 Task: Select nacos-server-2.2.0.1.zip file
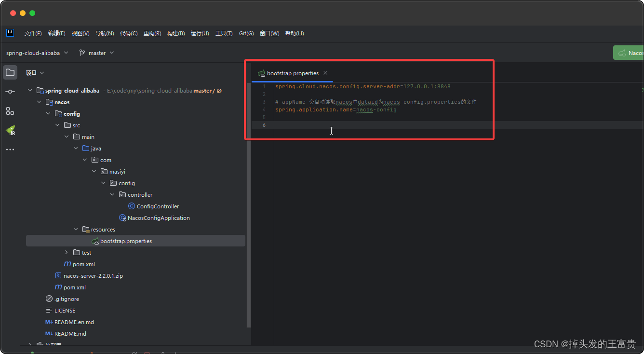pyautogui.click(x=93, y=276)
